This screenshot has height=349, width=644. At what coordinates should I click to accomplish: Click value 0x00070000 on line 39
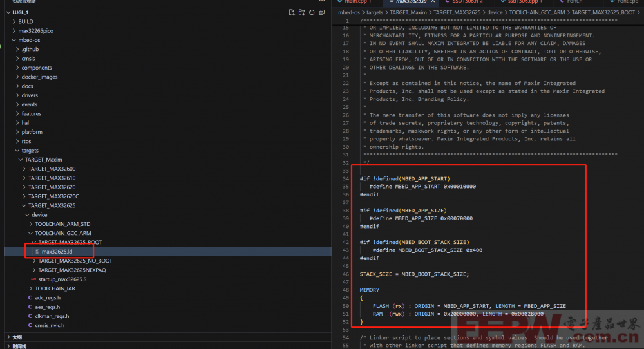(x=457, y=218)
